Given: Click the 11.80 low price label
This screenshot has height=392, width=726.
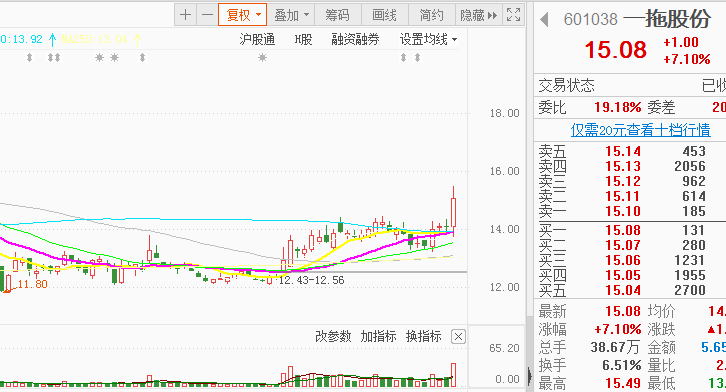Looking at the screenshot, I should pos(32,284).
